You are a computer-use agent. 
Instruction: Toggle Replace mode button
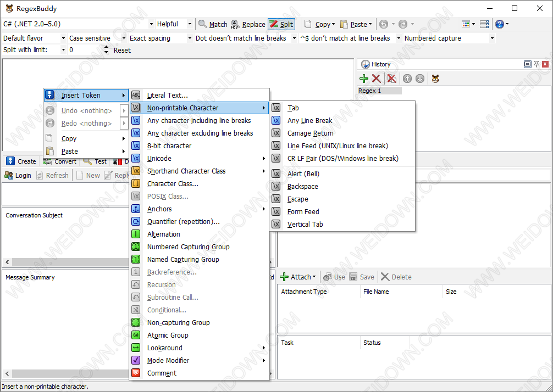pos(248,24)
